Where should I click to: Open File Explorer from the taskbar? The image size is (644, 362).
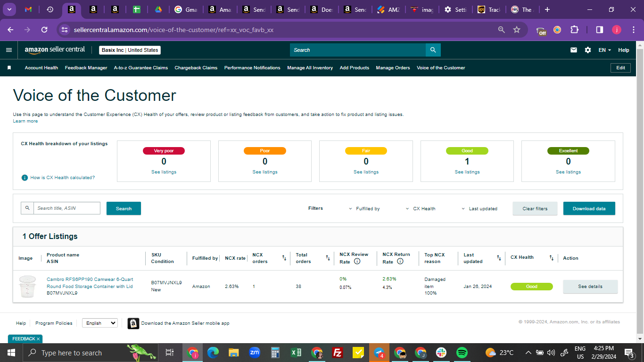click(234, 353)
